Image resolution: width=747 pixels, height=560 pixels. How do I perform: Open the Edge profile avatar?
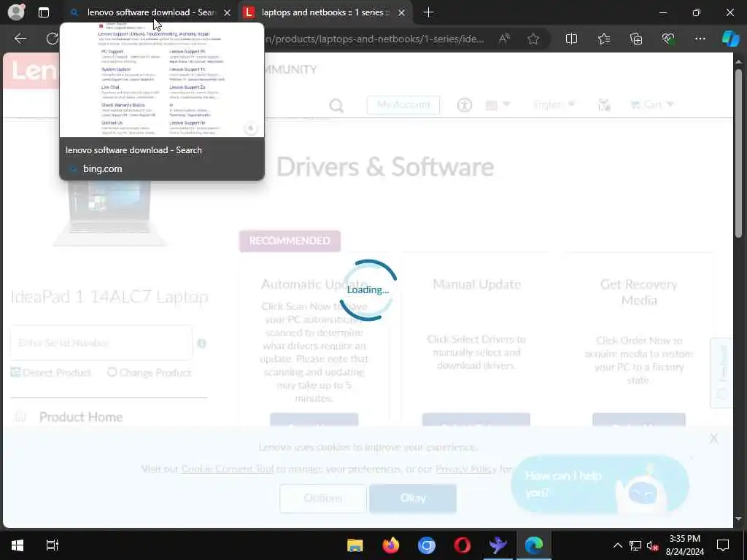(16, 12)
